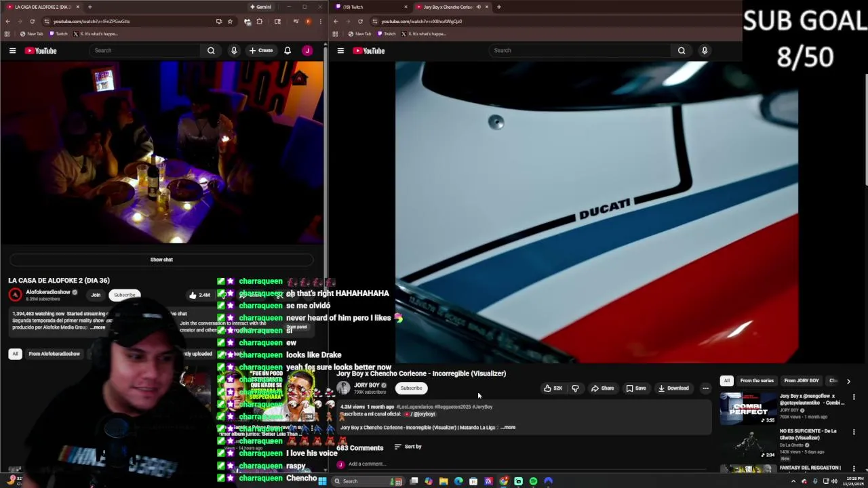Like the Jory Boy video (52K)
Viewport: 868px width, 488px height.
[553, 388]
